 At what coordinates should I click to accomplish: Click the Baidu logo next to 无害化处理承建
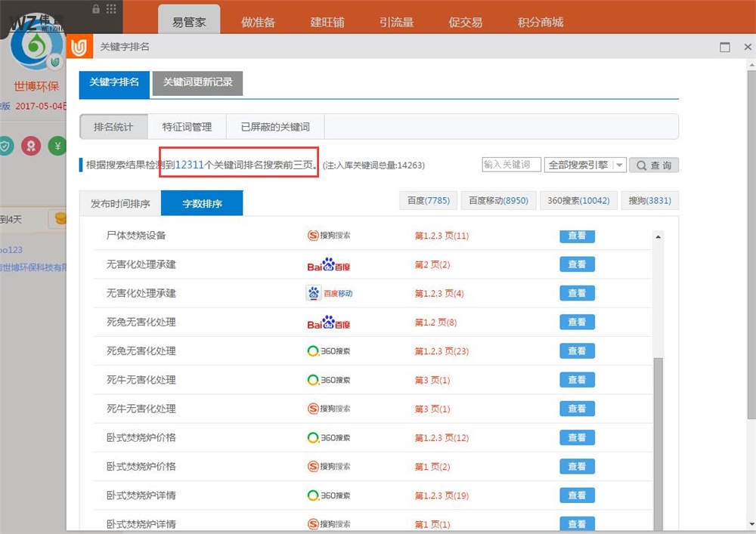328,264
